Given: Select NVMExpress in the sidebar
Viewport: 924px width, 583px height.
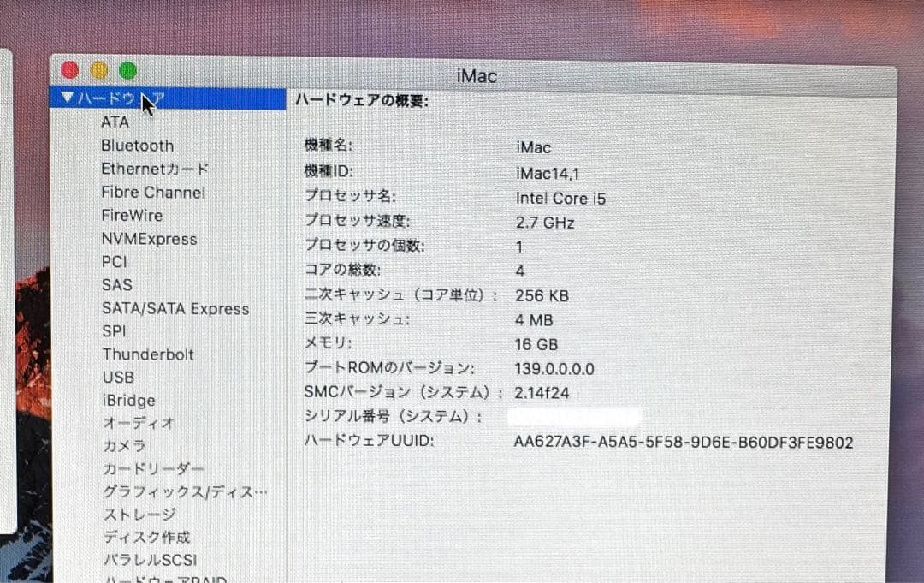Looking at the screenshot, I should tap(149, 238).
